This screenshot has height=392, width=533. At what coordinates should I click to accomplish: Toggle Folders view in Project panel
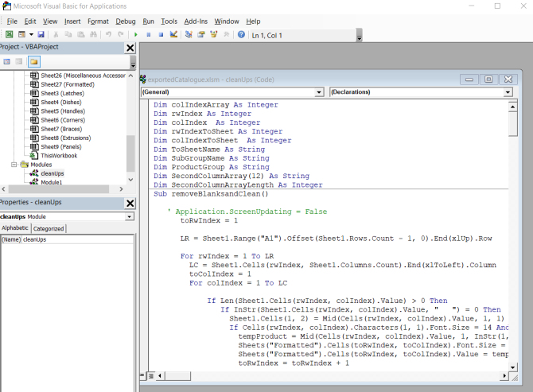(x=33, y=61)
